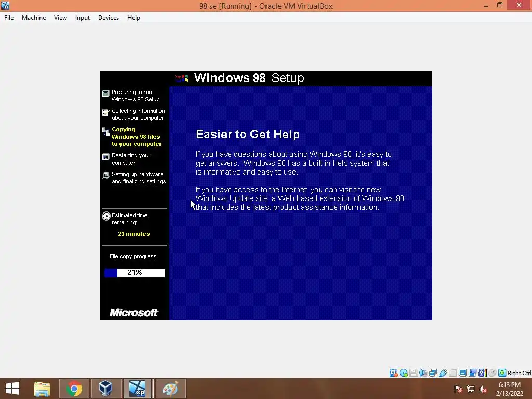Click the network adapters status icon
532x399 pixels.
coord(433,373)
